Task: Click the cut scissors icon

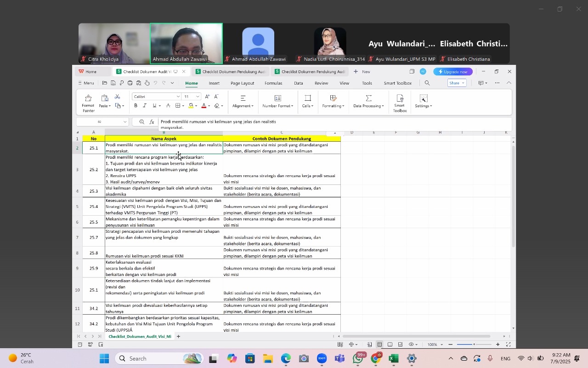Action: click(x=117, y=97)
